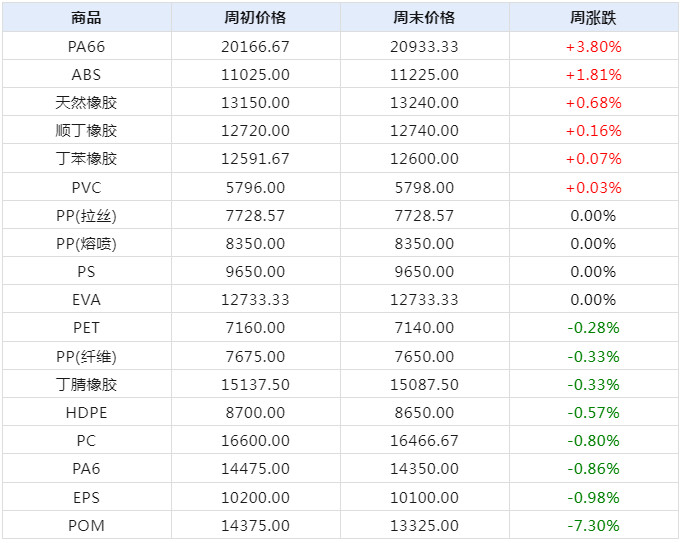Click the EPS weekly change -0.98%

point(593,498)
